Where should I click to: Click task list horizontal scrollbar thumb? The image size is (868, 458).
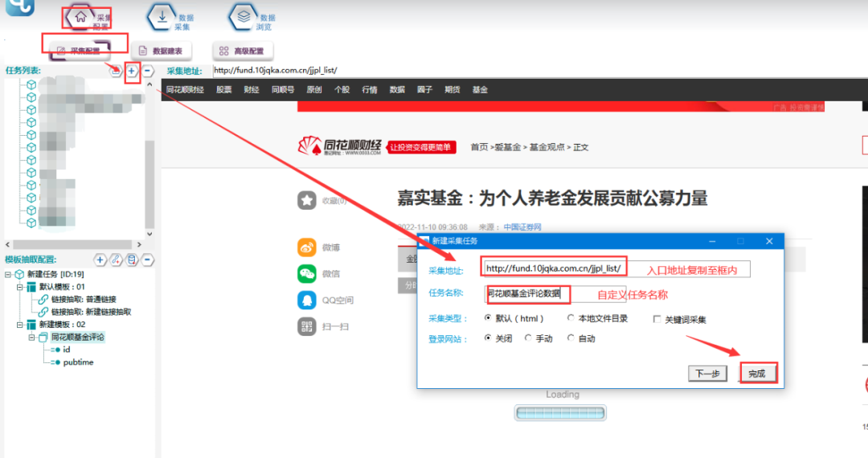[72, 244]
